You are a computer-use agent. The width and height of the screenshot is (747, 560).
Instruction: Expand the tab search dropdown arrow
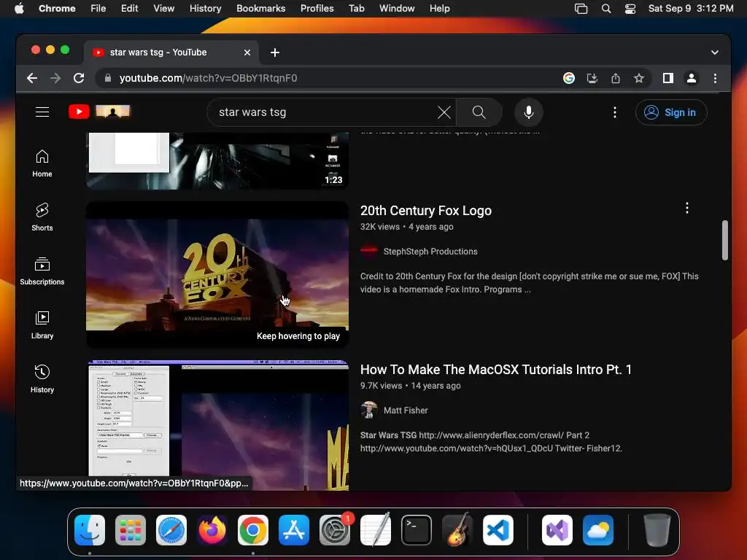pyautogui.click(x=715, y=52)
